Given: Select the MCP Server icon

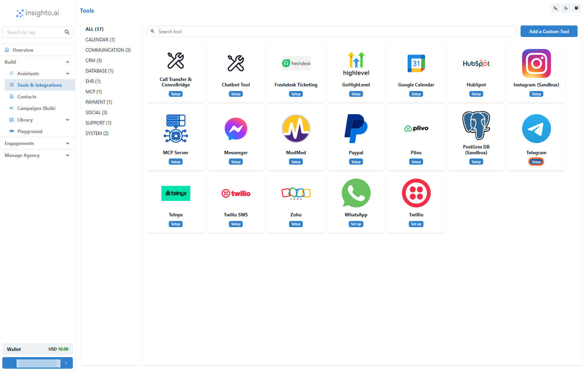Looking at the screenshot, I should pyautogui.click(x=175, y=128).
